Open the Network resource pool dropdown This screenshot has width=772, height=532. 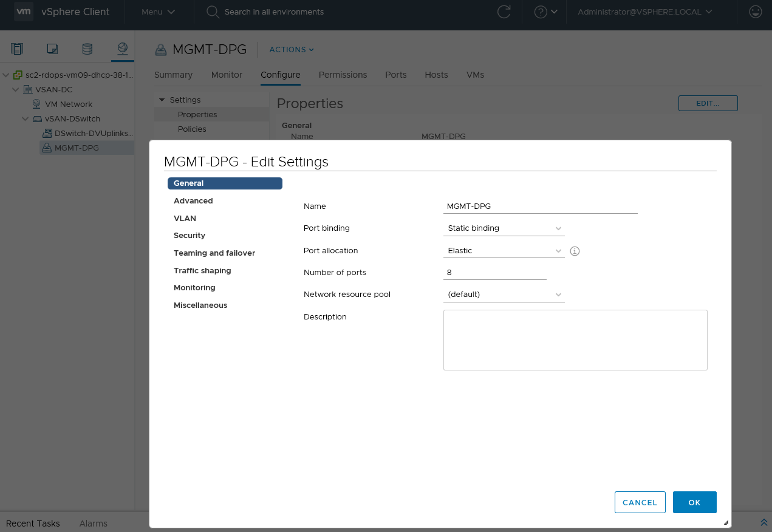coord(504,295)
